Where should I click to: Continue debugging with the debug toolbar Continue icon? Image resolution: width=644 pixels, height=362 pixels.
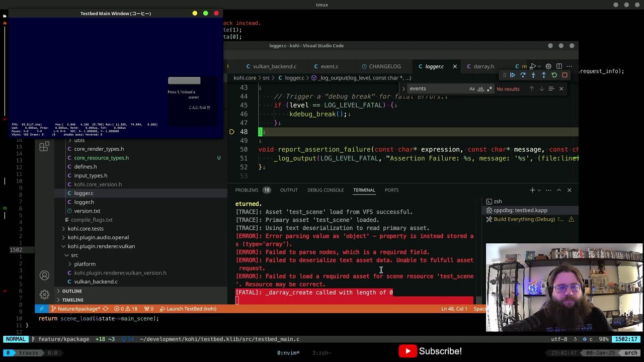click(x=512, y=75)
